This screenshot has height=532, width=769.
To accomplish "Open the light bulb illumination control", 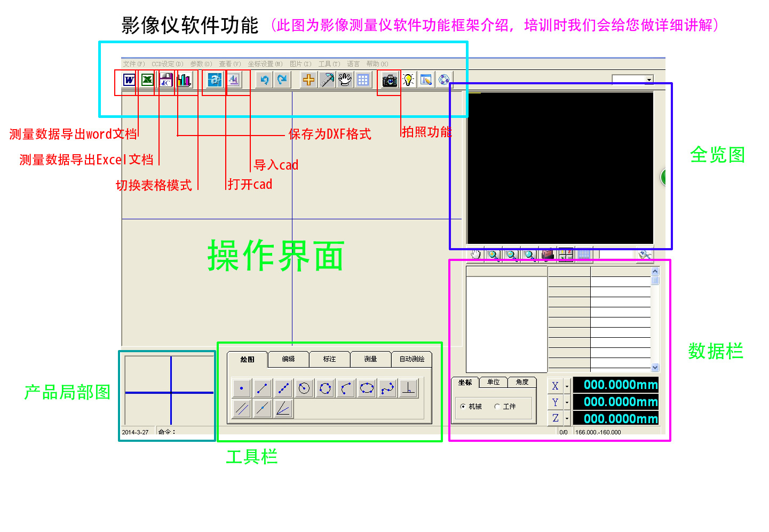I will [408, 80].
